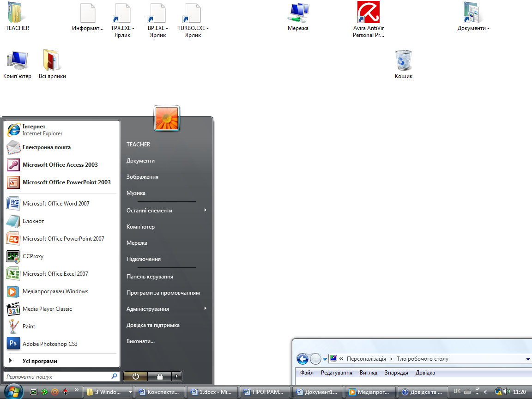Select Информат... file on desktop
The image size is (532, 399).
tap(88, 16)
